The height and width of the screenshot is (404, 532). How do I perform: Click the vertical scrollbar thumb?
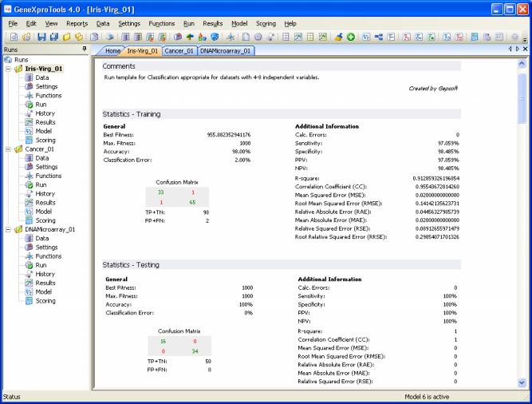522,98
